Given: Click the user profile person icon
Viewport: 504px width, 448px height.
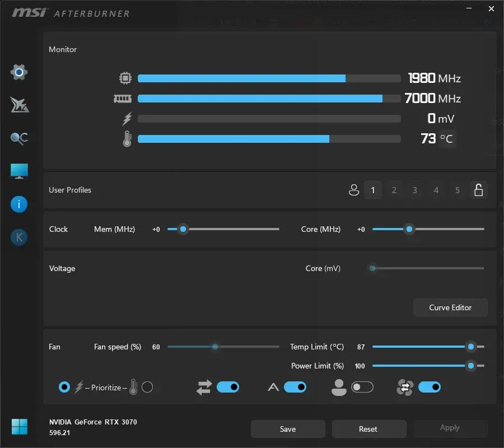Looking at the screenshot, I should [x=354, y=190].
